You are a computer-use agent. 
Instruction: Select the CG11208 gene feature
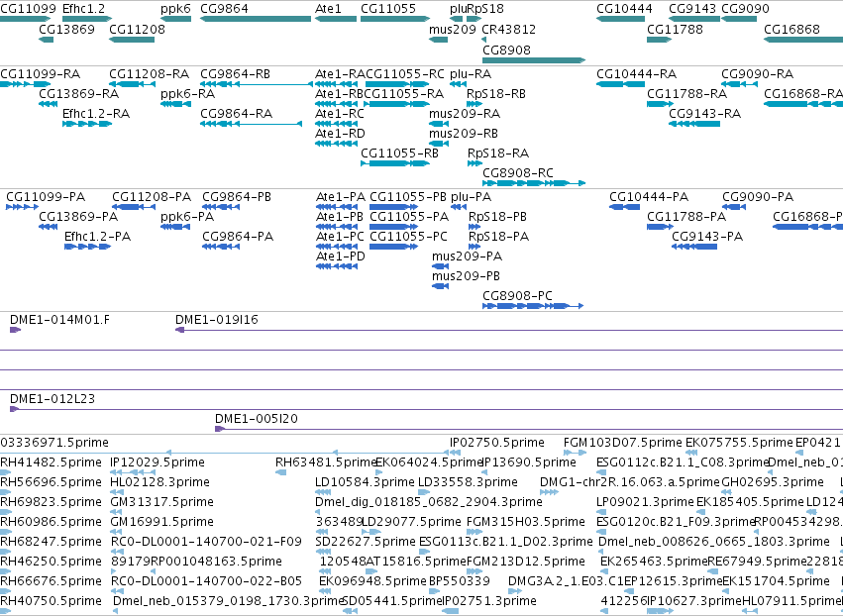[132, 40]
